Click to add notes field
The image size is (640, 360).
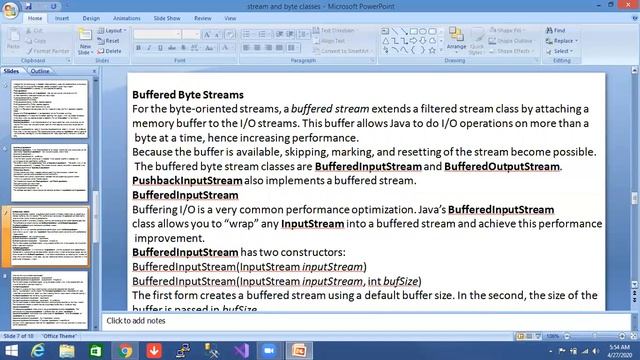click(x=366, y=321)
